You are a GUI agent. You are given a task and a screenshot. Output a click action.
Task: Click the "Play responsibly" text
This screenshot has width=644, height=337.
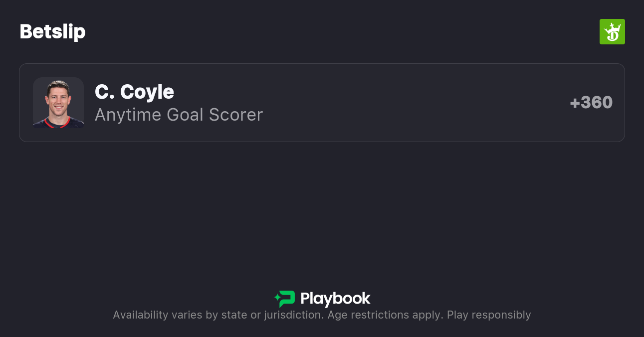pos(489,315)
